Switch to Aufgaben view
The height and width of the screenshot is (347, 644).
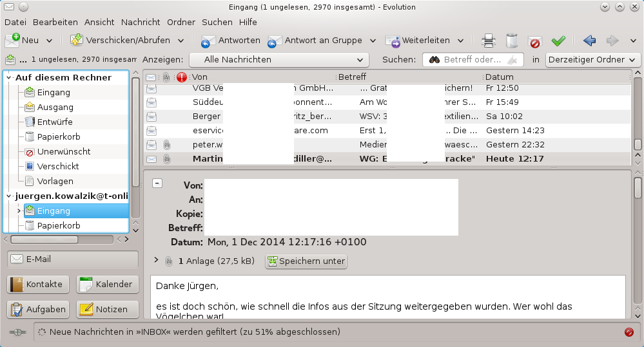[38, 309]
